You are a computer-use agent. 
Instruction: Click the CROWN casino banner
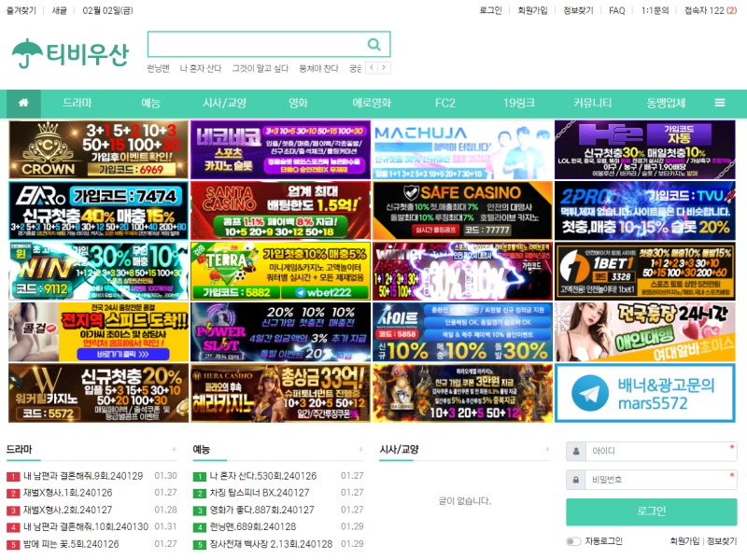tap(97, 148)
